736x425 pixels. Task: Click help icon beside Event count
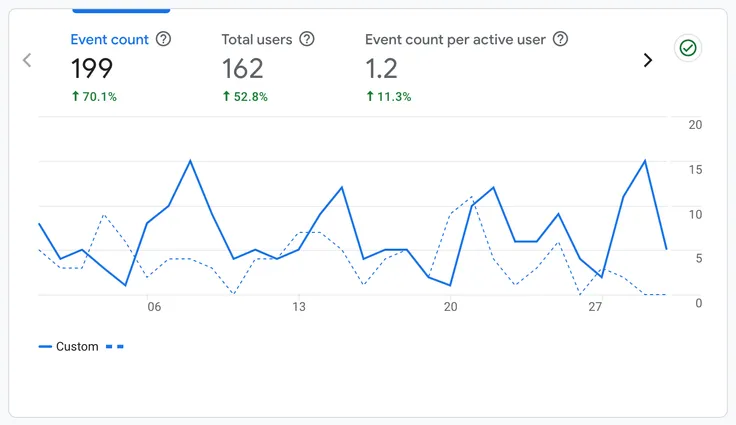point(164,40)
